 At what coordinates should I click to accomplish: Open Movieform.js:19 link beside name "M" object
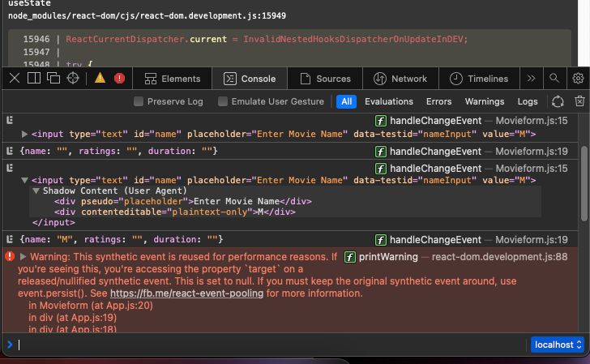[532, 240]
